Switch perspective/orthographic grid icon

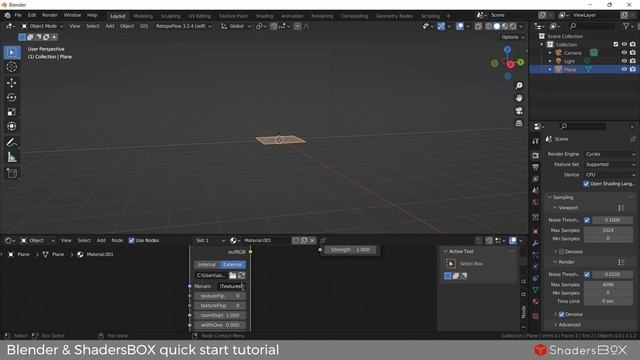point(519,123)
